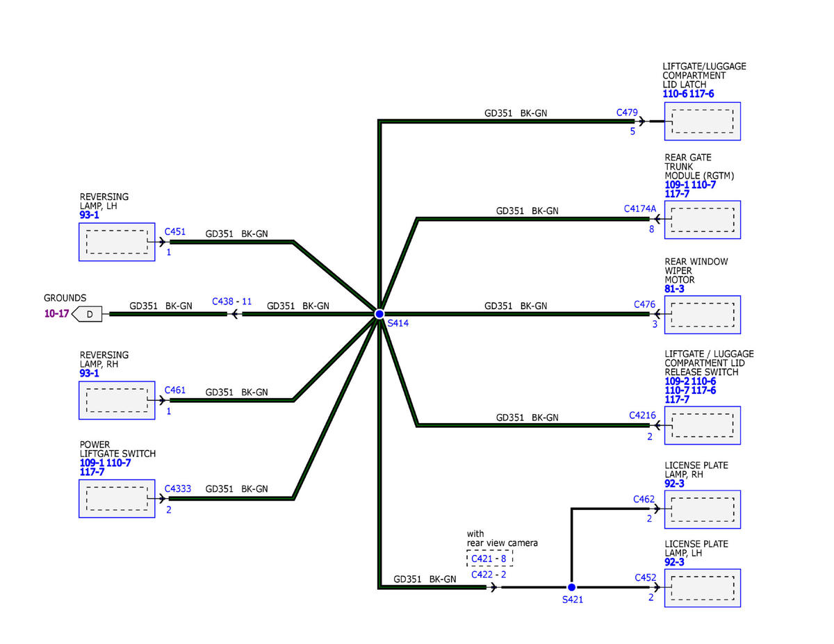This screenshot has width=834, height=644.
Task: Click the S421 splice node dot
Action: [x=571, y=587]
